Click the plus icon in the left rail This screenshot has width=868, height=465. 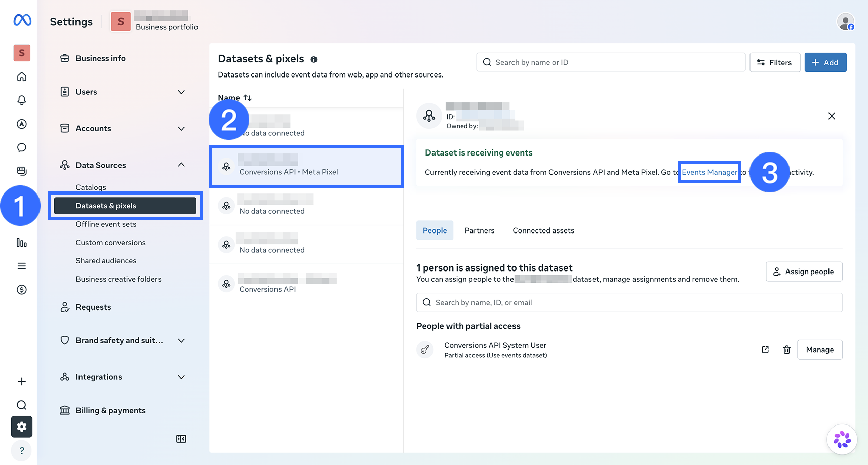22,381
